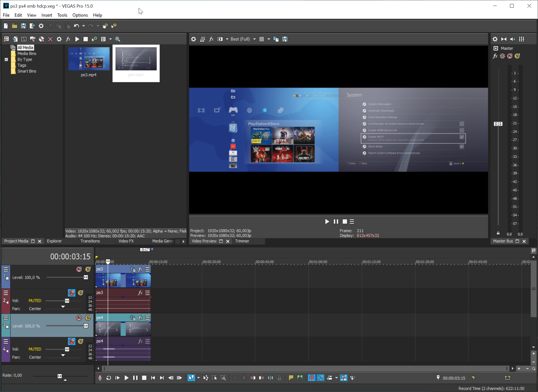The height and width of the screenshot is (392, 538).
Task: Copy snapshot to clipboard in preview toolbar
Action: tap(276, 39)
